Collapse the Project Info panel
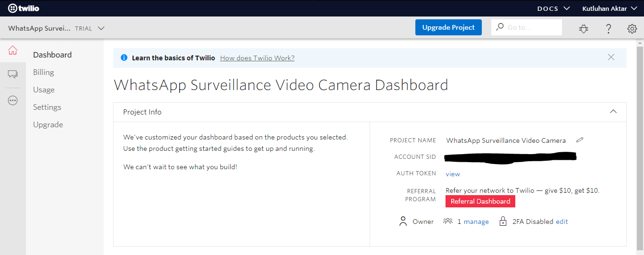 point(613,112)
